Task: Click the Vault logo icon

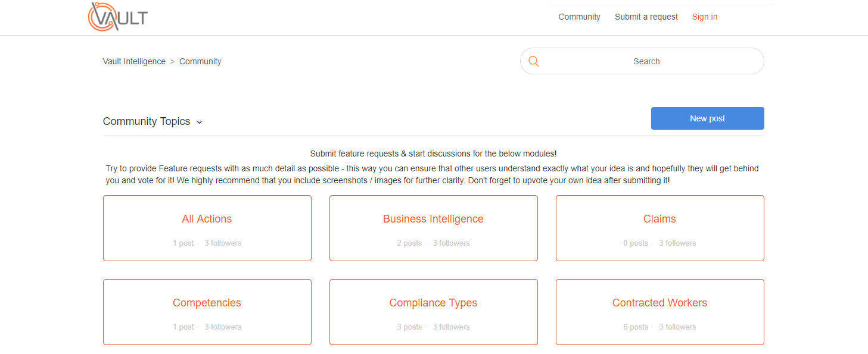Action: pos(117,17)
